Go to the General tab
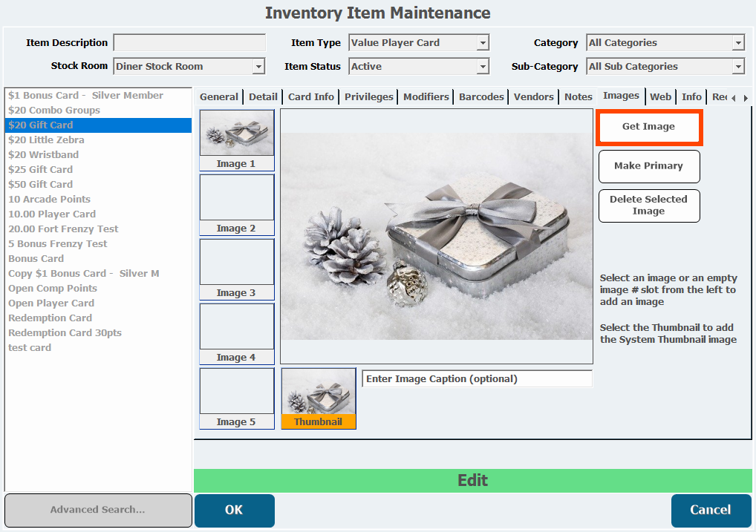This screenshot has width=756, height=532. click(x=219, y=96)
